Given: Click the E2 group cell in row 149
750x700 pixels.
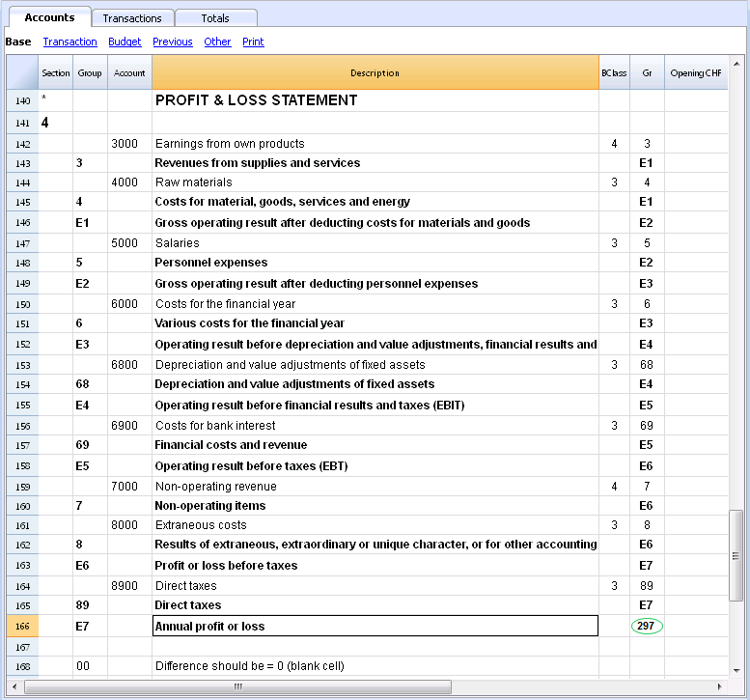Looking at the screenshot, I should click(90, 283).
